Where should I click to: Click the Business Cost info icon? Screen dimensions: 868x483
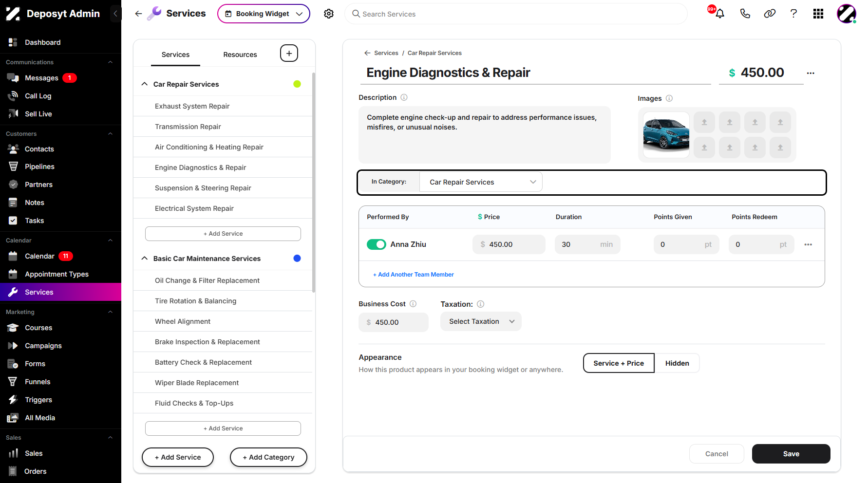click(x=413, y=304)
